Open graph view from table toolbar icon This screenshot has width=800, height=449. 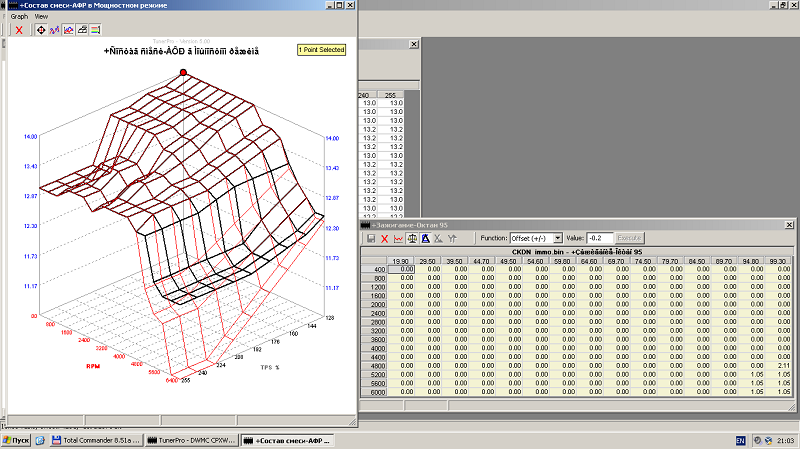point(398,239)
